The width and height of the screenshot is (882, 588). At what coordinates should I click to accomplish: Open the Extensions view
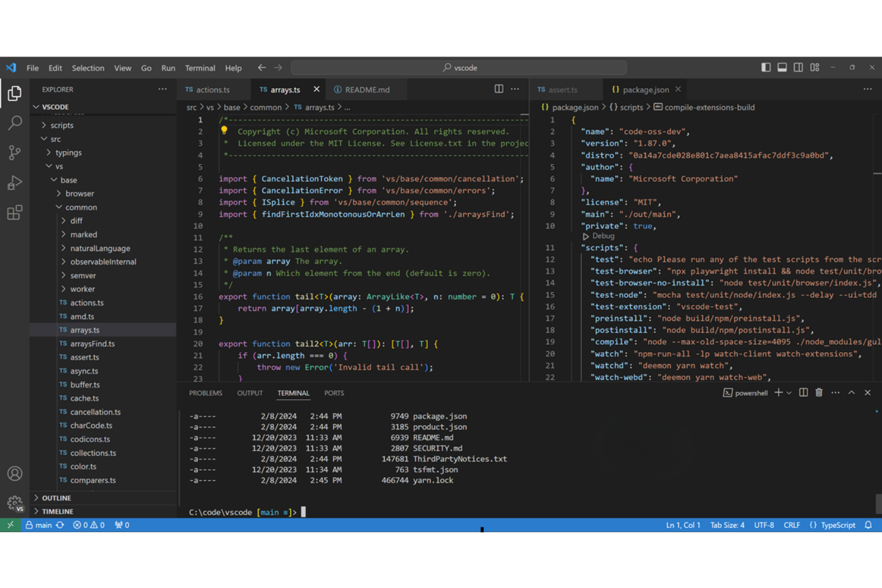[x=14, y=212]
